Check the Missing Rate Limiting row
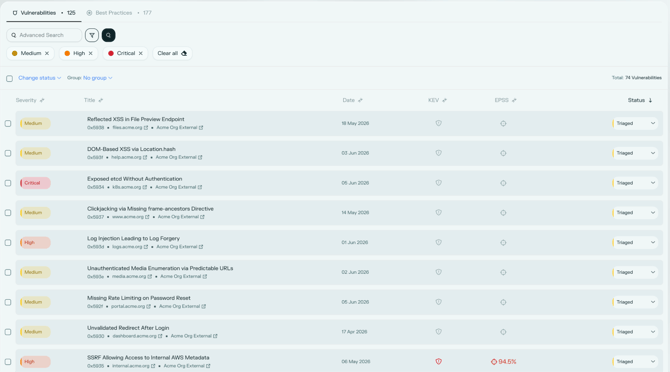The image size is (670, 372). point(8,302)
